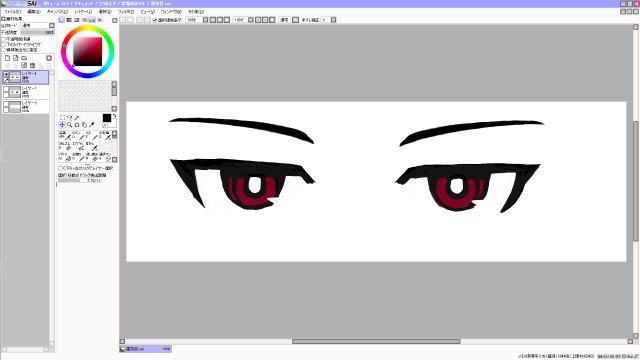Show the swatches panel

92,20
